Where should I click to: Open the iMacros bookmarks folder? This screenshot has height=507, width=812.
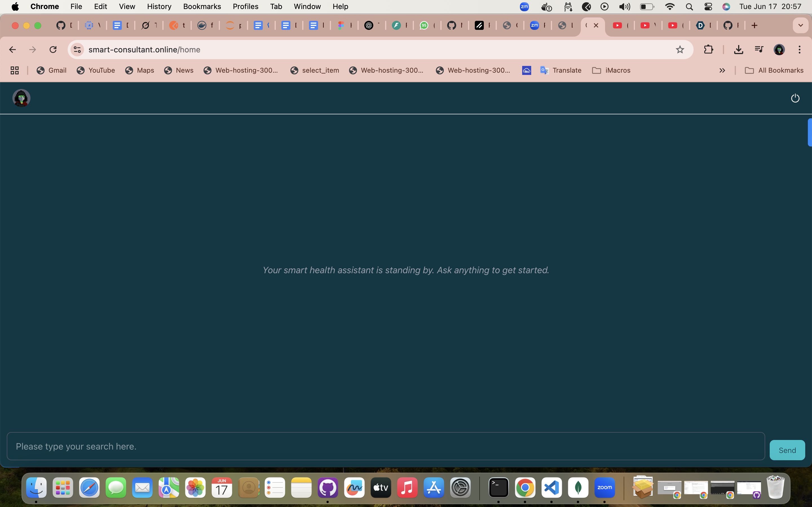(x=611, y=70)
